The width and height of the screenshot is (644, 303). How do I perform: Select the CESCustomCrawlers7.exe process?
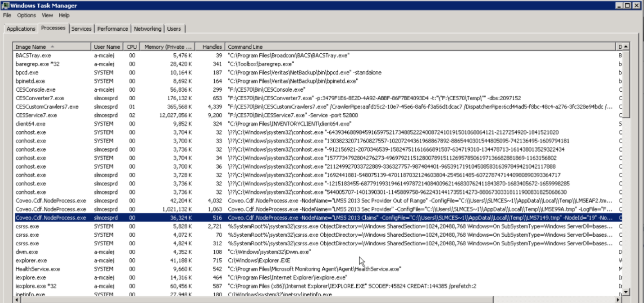click(318, 107)
